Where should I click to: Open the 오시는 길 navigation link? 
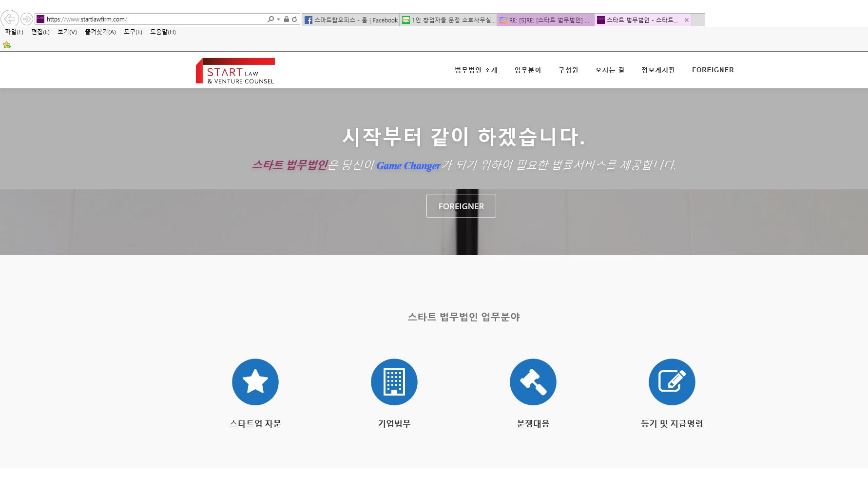[610, 70]
